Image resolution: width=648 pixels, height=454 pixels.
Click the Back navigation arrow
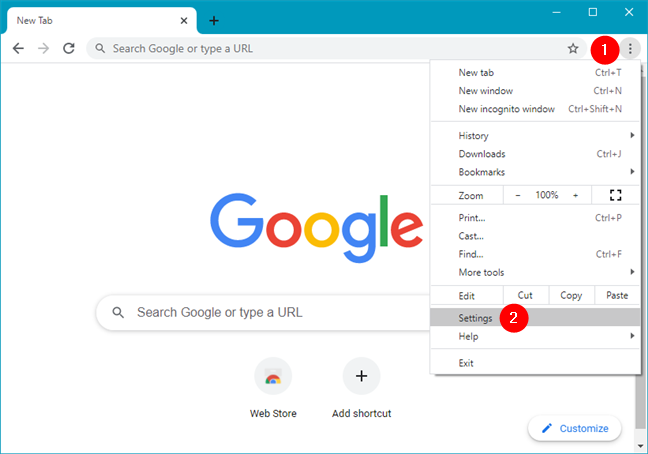point(18,49)
